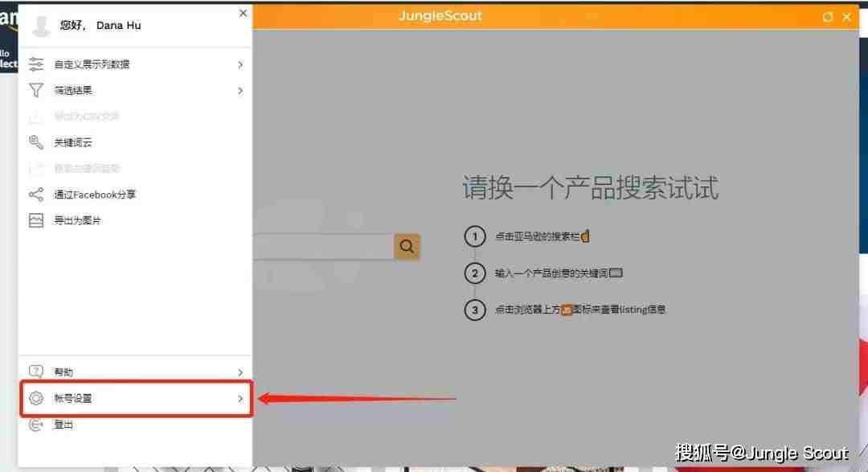The image size is (868, 472).
Task: Click the help question mark icon
Action: (36, 371)
